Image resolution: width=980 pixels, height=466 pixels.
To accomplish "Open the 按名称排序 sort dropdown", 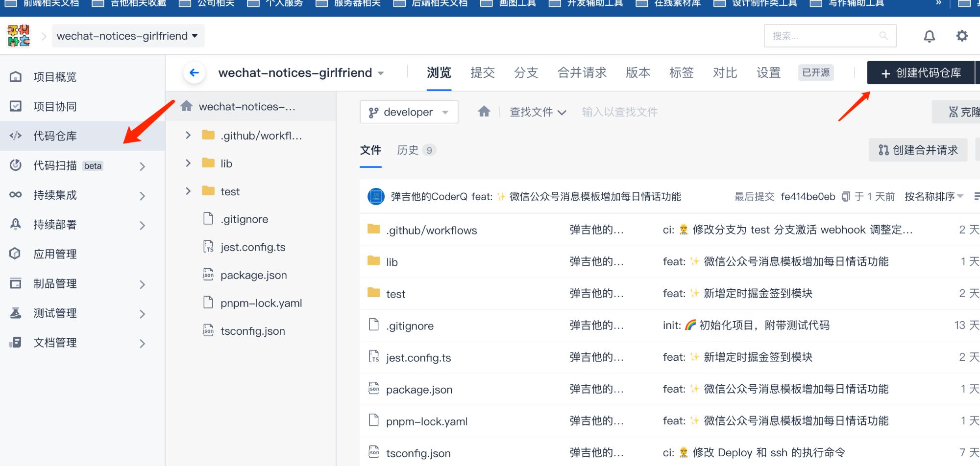I will click(x=934, y=196).
